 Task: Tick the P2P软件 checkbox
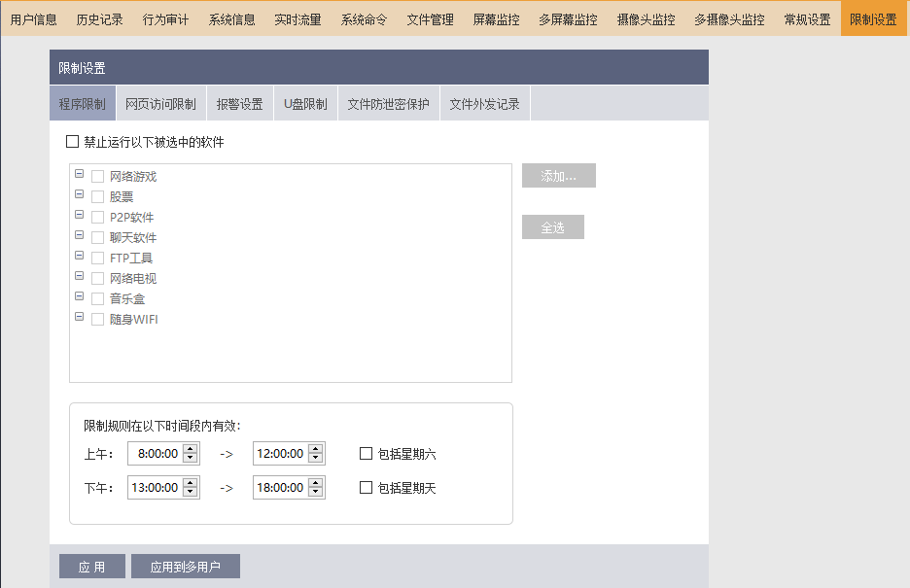(x=97, y=217)
